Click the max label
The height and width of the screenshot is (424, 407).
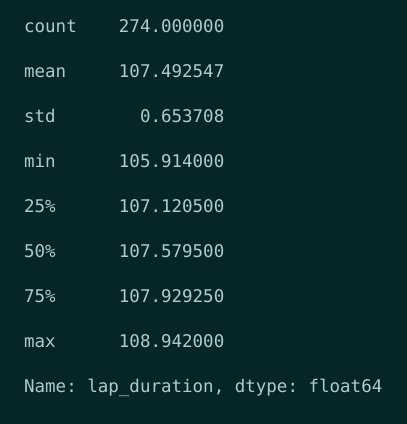pos(40,341)
